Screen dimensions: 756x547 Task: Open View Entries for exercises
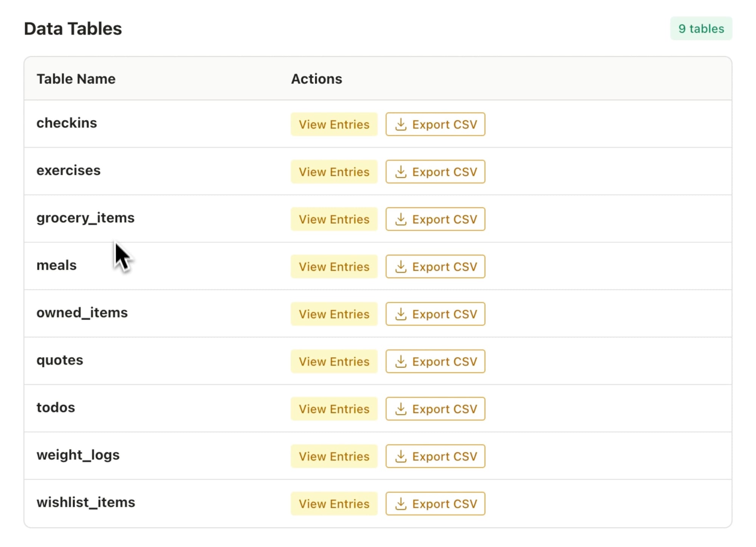click(x=334, y=172)
